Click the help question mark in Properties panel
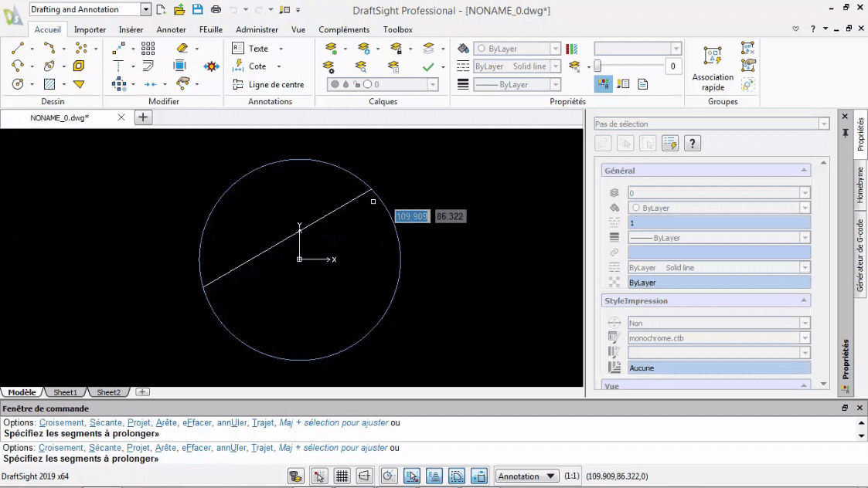 692,144
